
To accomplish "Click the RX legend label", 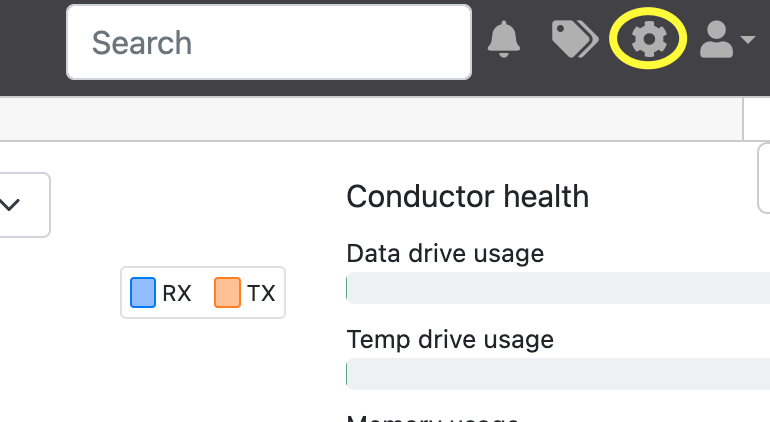I will point(176,293).
